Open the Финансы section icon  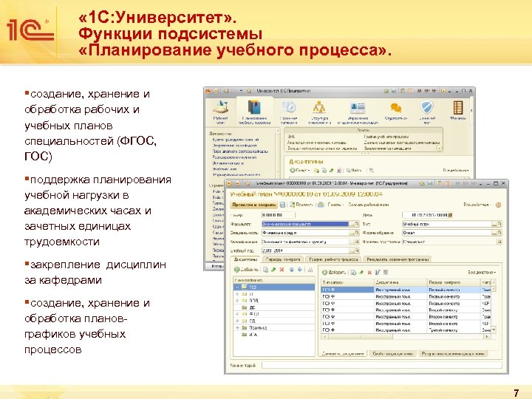point(458,108)
